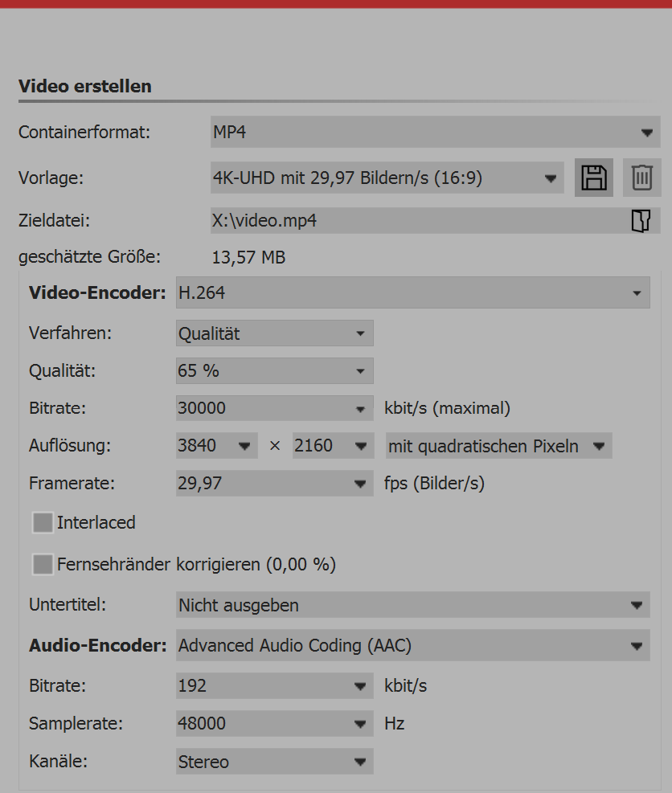Open the Audio-Encoder AAC dropdown

point(412,645)
